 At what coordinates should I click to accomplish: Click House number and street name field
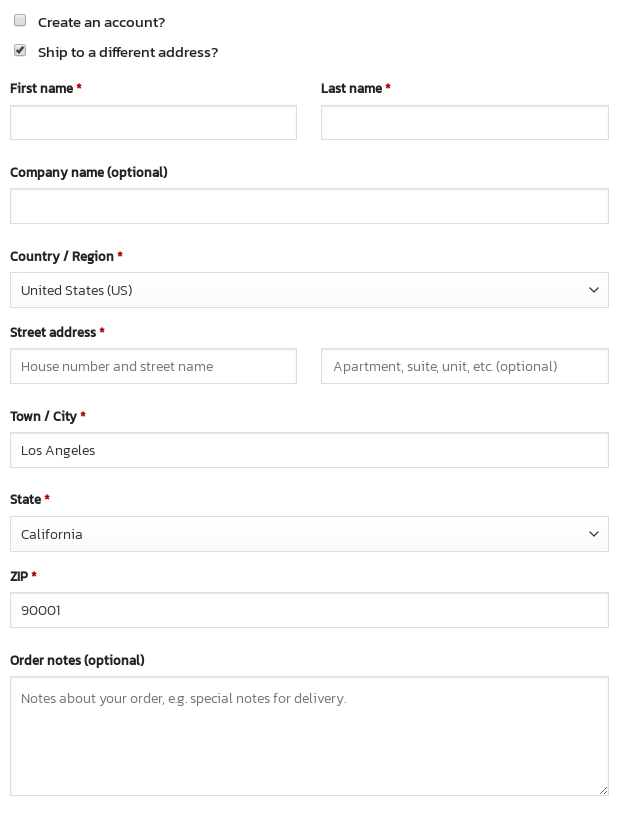point(153,366)
